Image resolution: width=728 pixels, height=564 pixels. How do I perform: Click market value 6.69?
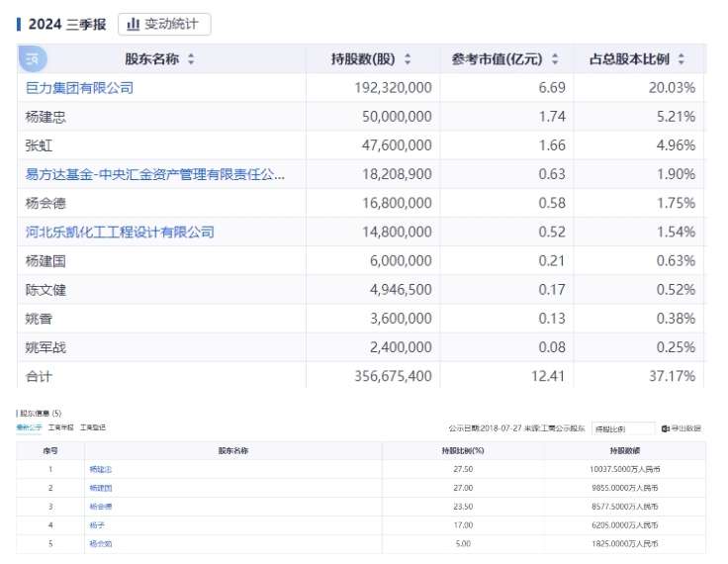click(552, 88)
